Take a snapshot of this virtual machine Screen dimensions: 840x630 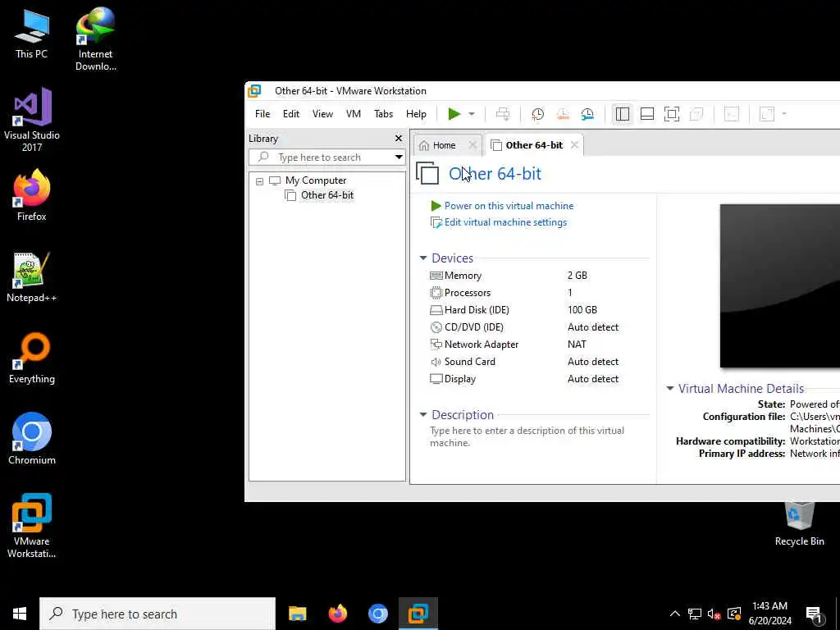[x=537, y=113]
